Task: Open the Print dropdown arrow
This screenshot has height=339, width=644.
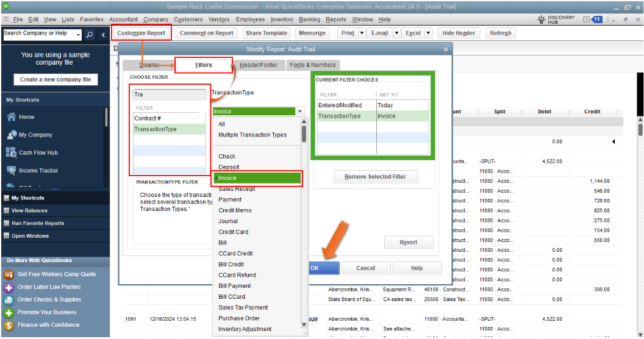Action: pyautogui.click(x=362, y=34)
